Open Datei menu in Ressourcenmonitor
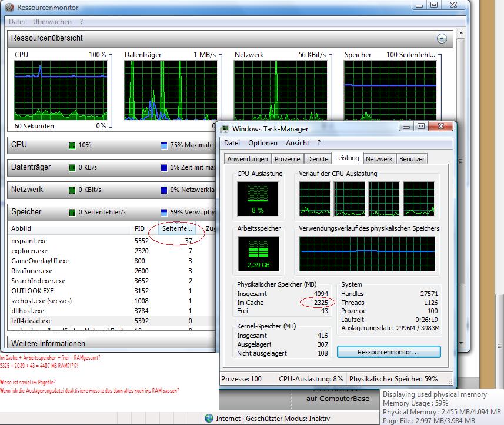Viewport: 504px width, 425px height. pos(16,22)
